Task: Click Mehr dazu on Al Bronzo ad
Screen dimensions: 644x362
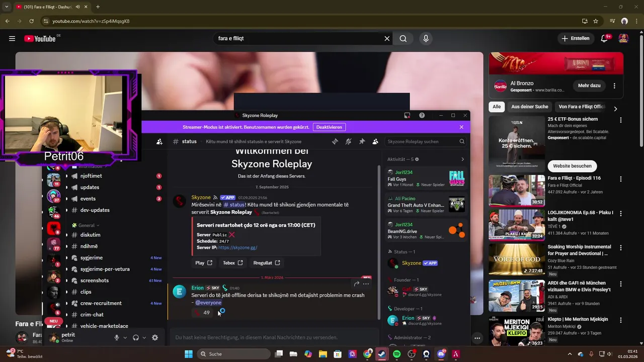Action: click(589, 86)
